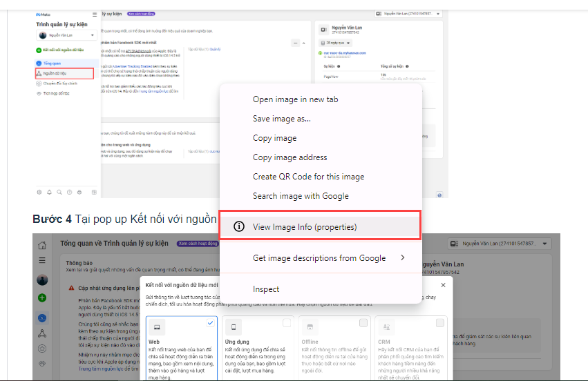Check the Ứng dụng option checkbox
The height and width of the screenshot is (381, 588).
[287, 323]
